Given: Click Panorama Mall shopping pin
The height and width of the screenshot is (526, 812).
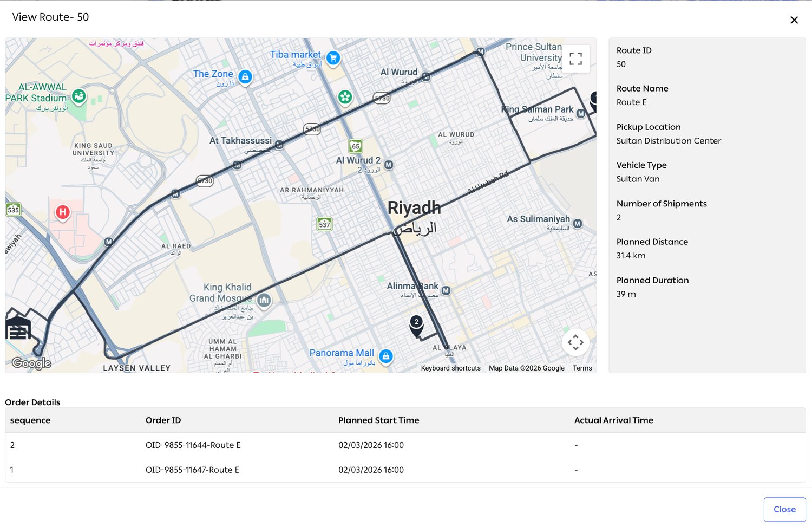Looking at the screenshot, I should (386, 356).
